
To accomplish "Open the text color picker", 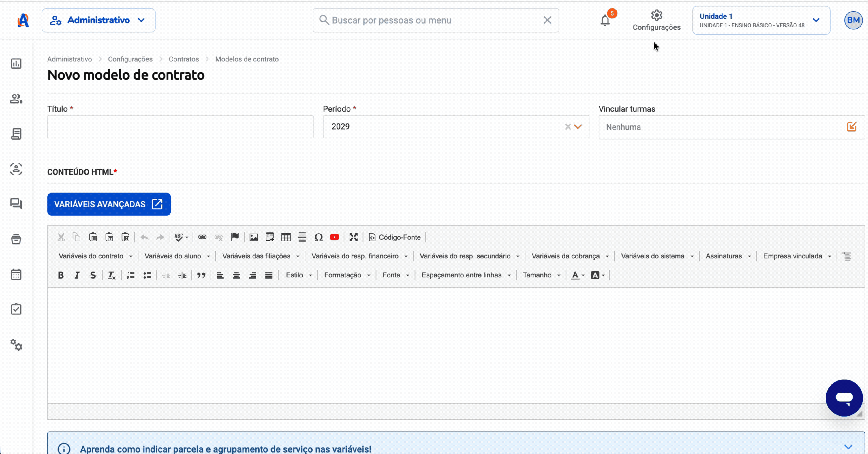I will click(x=578, y=275).
